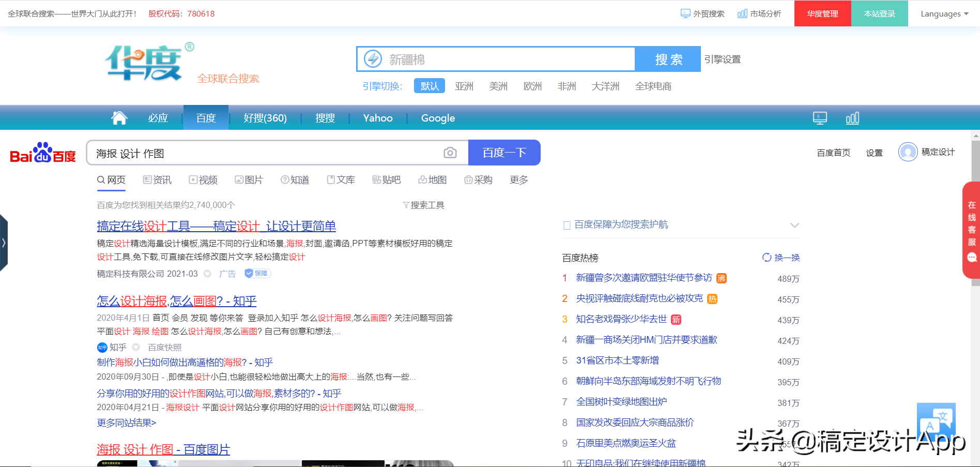Open hot topic 央视评触碰底线耐克也必被攻克
This screenshot has height=467, width=980.
point(639,298)
